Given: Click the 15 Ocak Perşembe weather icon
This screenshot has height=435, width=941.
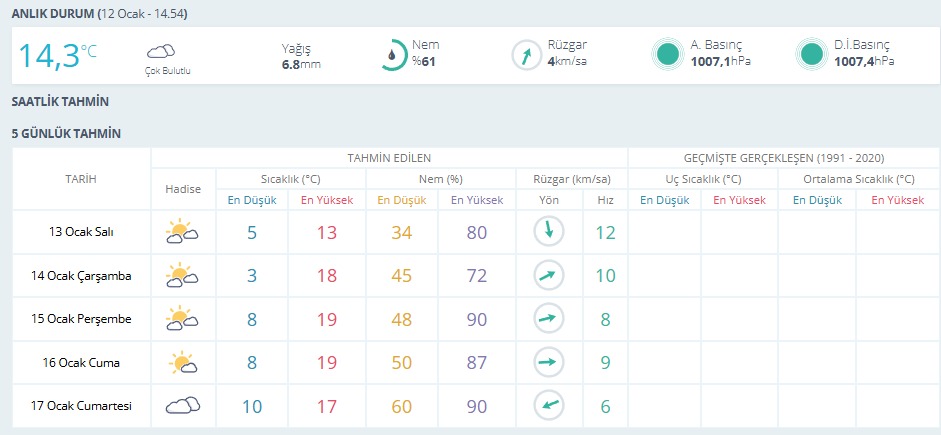Looking at the screenshot, I should point(182,319).
